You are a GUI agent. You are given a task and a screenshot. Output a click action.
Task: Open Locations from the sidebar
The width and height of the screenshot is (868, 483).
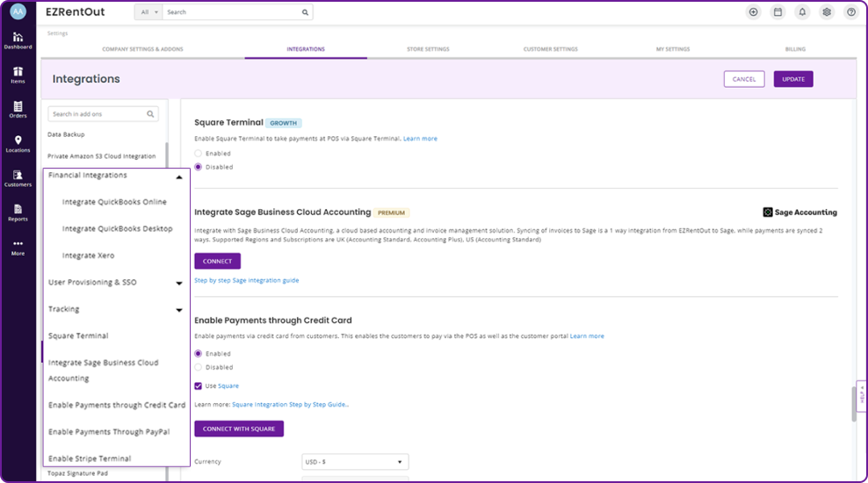[18, 144]
